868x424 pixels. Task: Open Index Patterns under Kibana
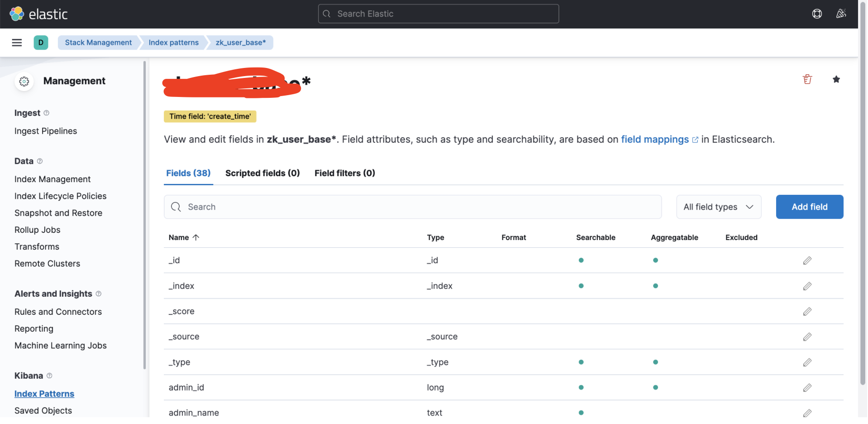(x=44, y=394)
